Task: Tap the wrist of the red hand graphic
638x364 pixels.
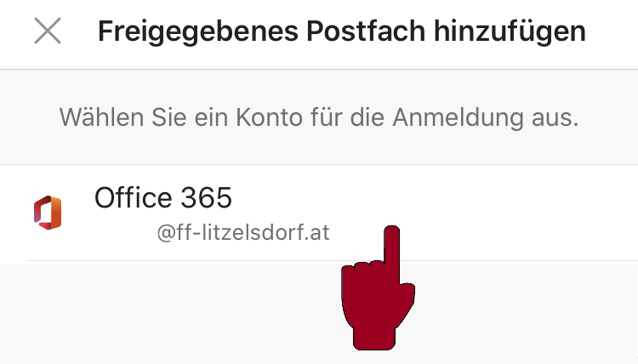Action: click(374, 336)
